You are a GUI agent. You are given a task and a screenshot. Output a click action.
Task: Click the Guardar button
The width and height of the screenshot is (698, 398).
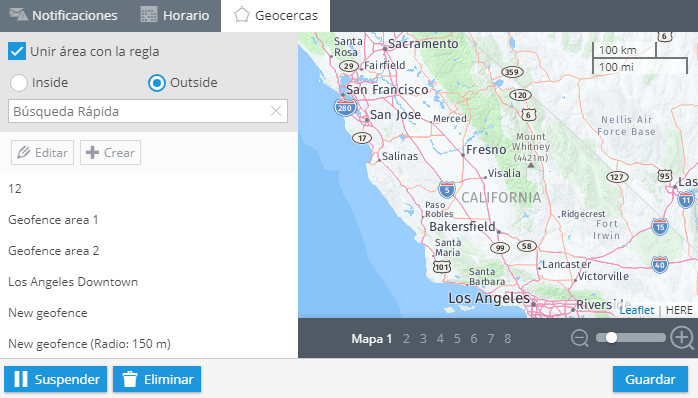[650, 379]
